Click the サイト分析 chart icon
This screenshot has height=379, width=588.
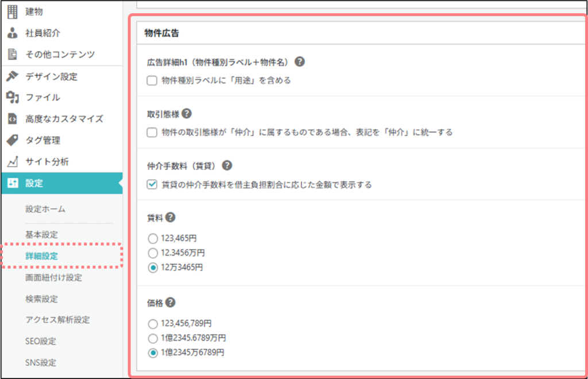point(12,162)
